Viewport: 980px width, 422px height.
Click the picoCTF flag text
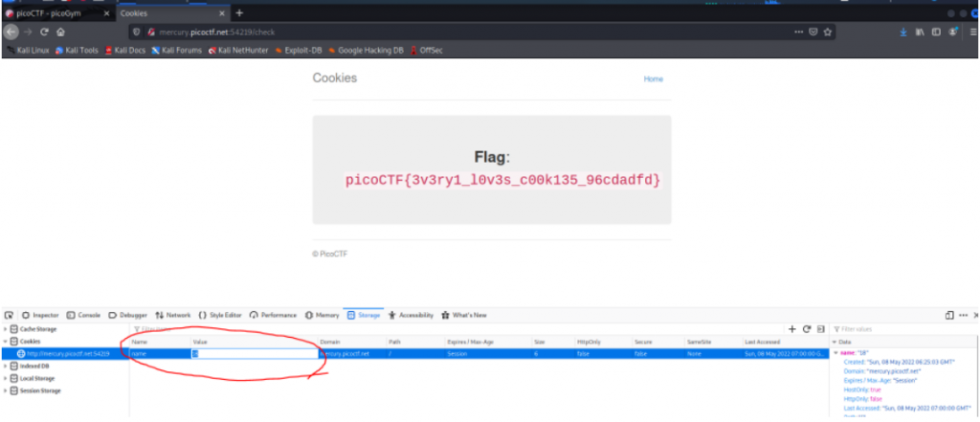pyautogui.click(x=502, y=181)
